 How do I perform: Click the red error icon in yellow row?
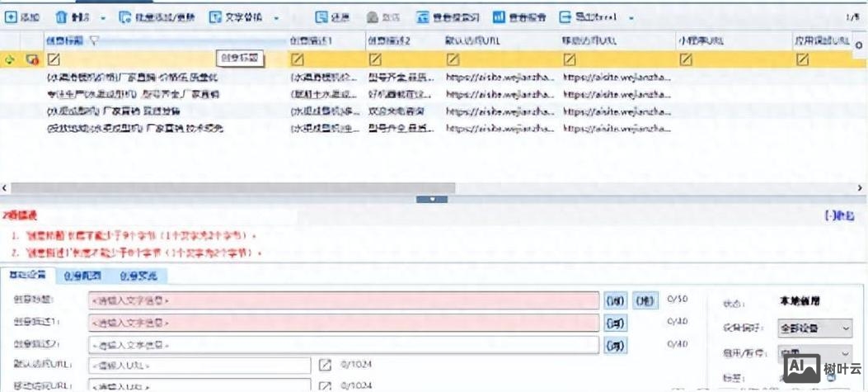(x=31, y=59)
